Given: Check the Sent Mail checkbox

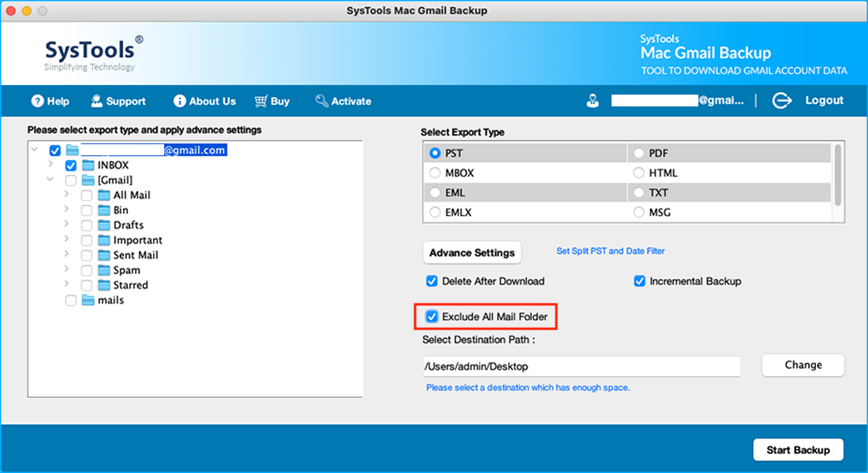Looking at the screenshot, I should pos(86,255).
